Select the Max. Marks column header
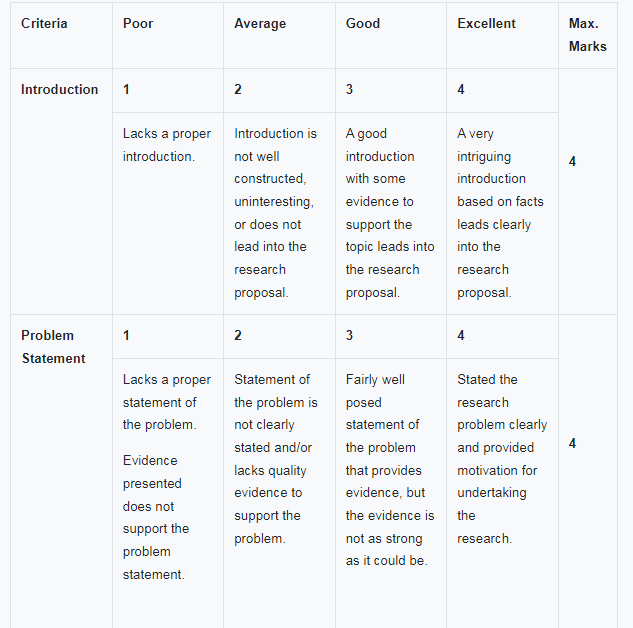Viewport: 633px width, 628px height. (x=587, y=35)
